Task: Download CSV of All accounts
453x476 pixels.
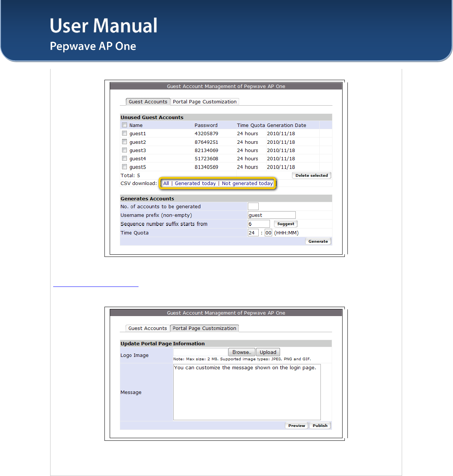Action: click(x=166, y=183)
